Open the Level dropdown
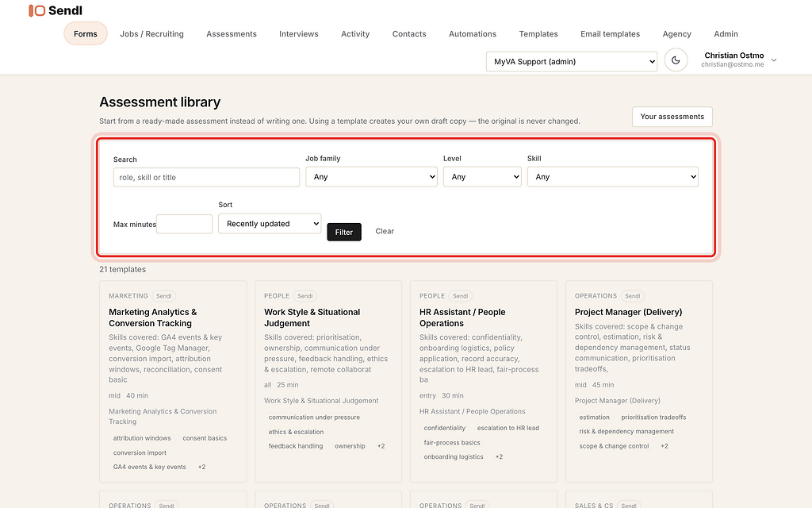The width and height of the screenshot is (812, 508). pos(482,177)
